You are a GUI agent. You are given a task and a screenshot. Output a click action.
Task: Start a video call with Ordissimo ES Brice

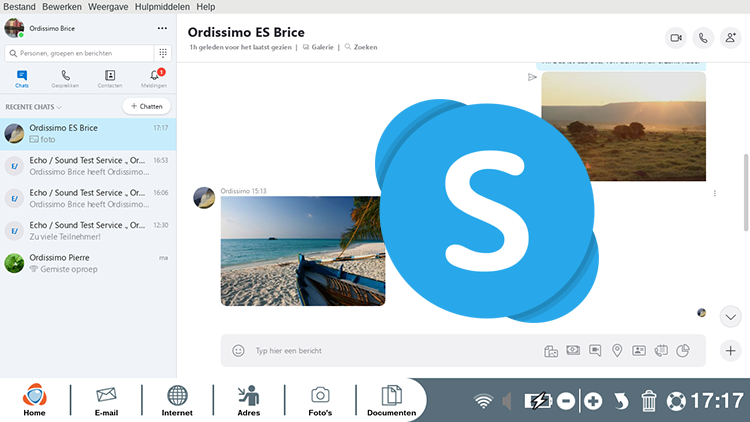pyautogui.click(x=675, y=38)
